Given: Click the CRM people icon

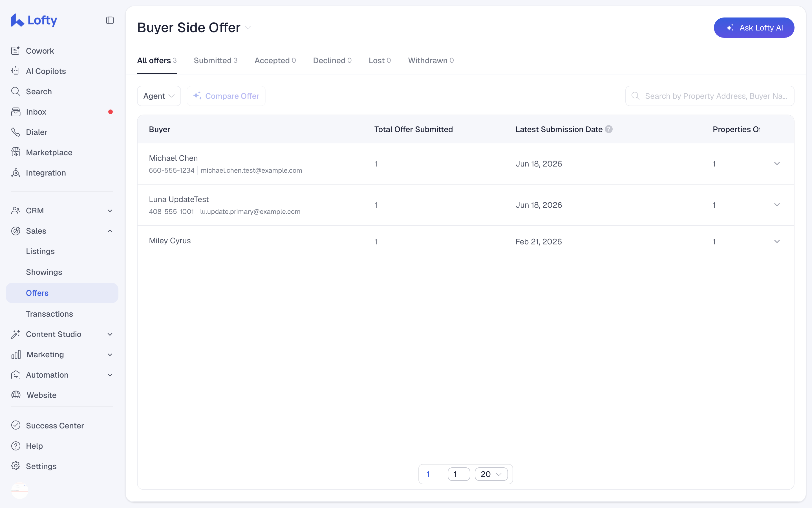Looking at the screenshot, I should [x=16, y=211].
